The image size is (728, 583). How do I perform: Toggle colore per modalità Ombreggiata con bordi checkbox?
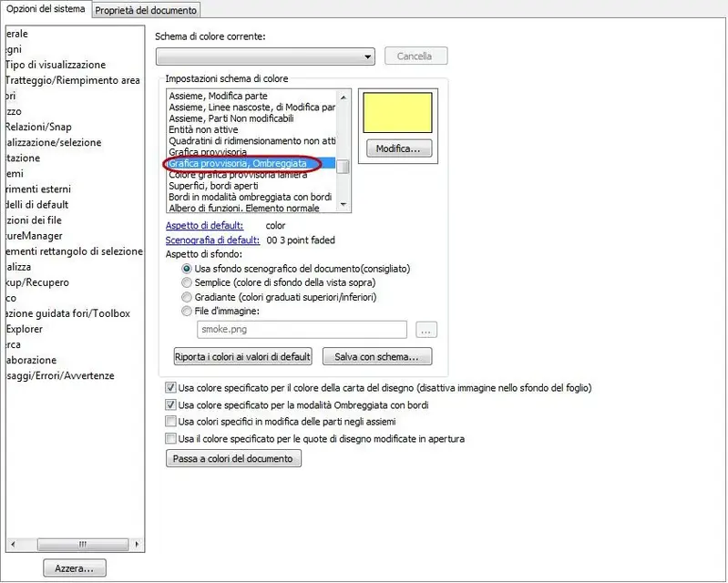[171, 404]
